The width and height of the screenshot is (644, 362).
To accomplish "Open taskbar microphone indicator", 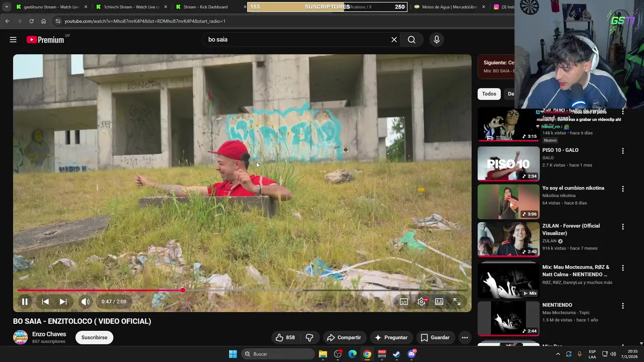I will click(x=580, y=354).
